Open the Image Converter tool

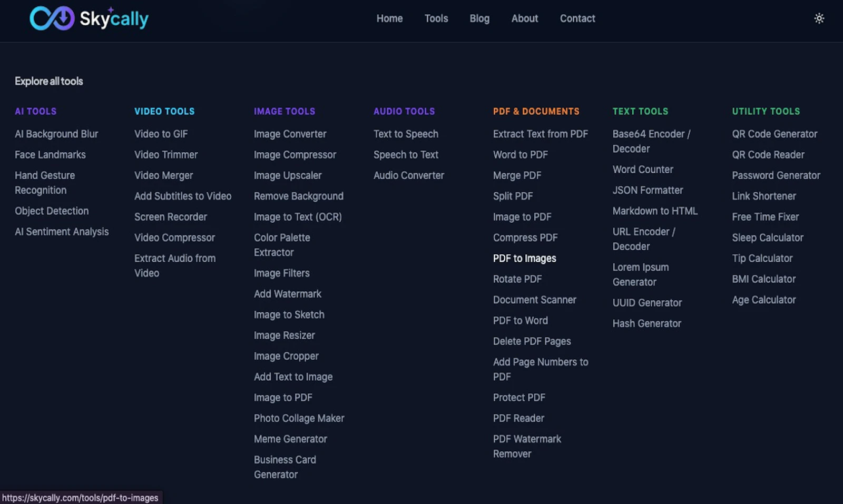point(290,134)
